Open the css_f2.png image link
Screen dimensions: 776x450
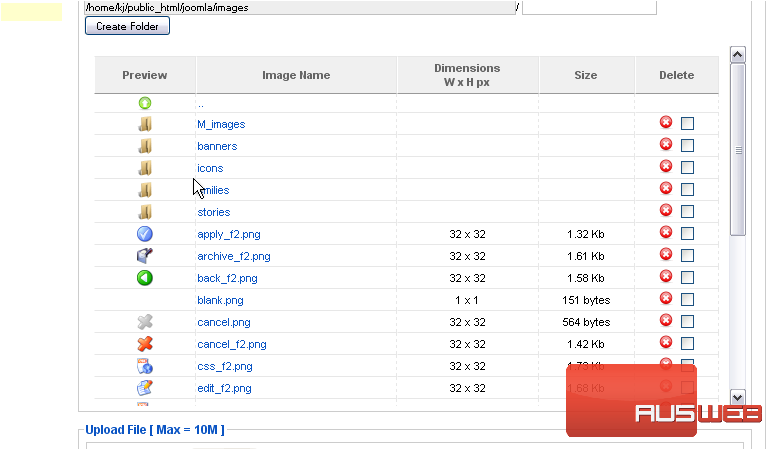point(225,366)
